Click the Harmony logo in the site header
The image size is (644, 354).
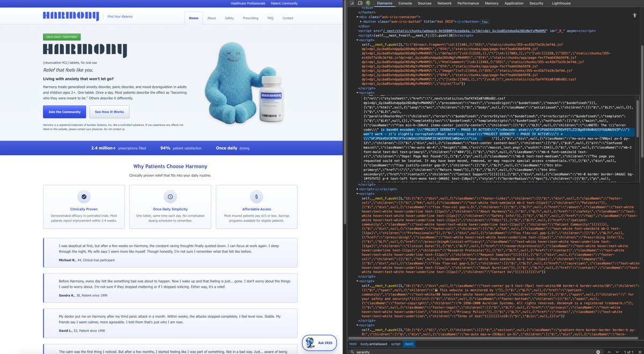click(71, 17)
